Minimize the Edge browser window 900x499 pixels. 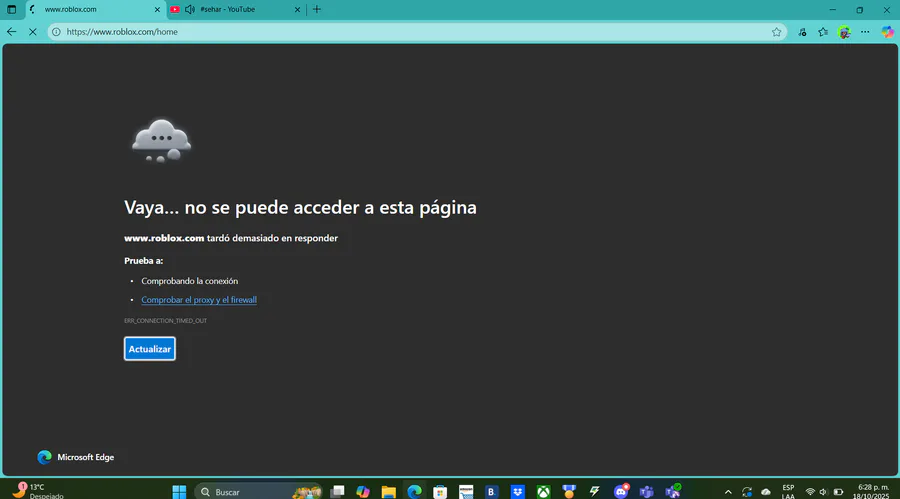(832, 10)
